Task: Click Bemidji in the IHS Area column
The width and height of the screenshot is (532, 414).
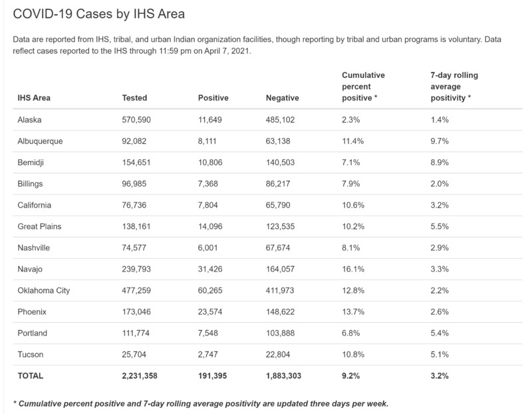Action: coord(32,162)
